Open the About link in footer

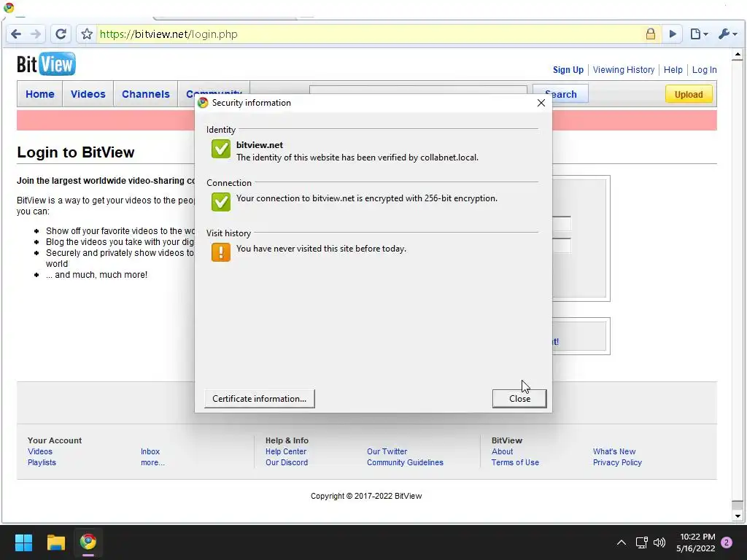(x=502, y=451)
